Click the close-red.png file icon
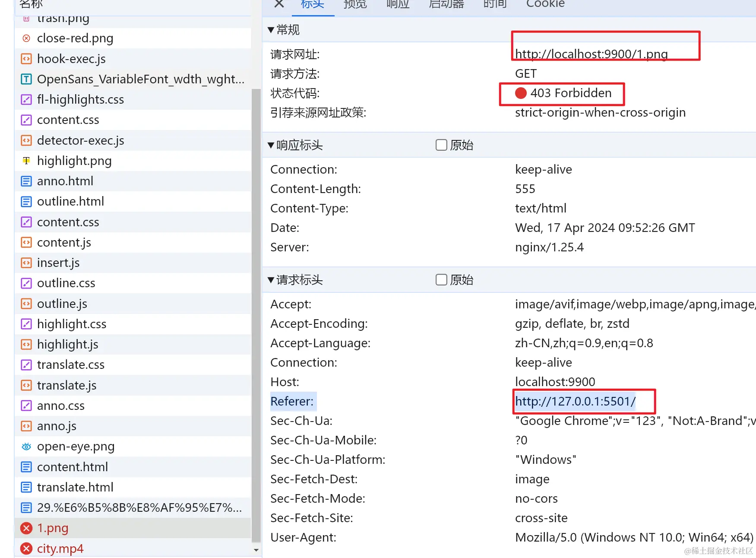This screenshot has width=756, height=558. 26,38
